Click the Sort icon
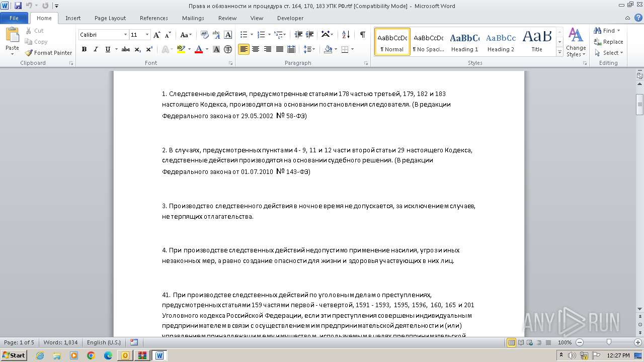 [346, 35]
